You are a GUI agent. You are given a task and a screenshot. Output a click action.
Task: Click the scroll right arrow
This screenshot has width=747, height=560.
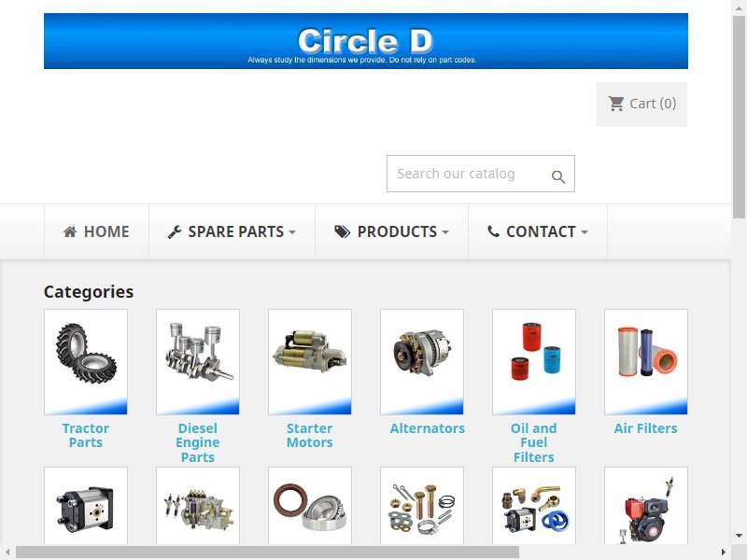pyautogui.click(x=724, y=553)
